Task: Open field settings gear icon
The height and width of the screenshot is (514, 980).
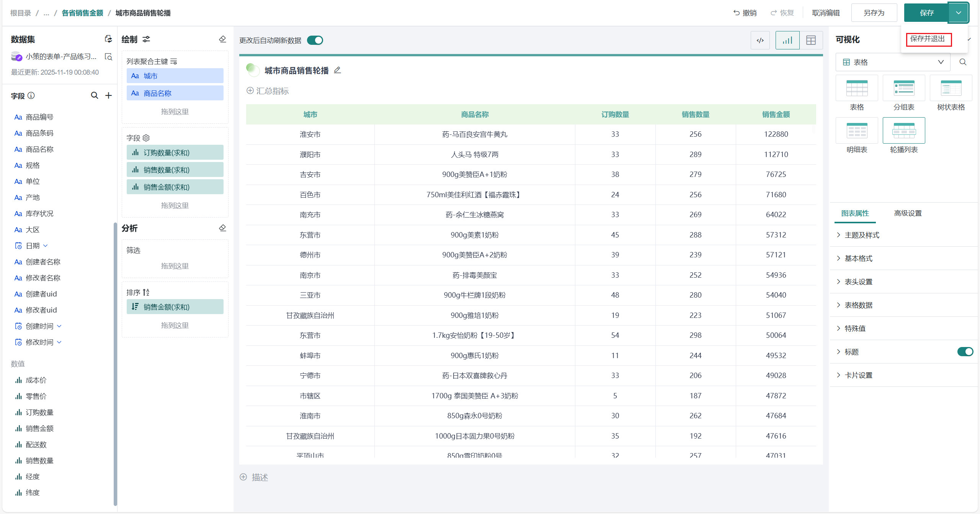Action: click(x=146, y=138)
